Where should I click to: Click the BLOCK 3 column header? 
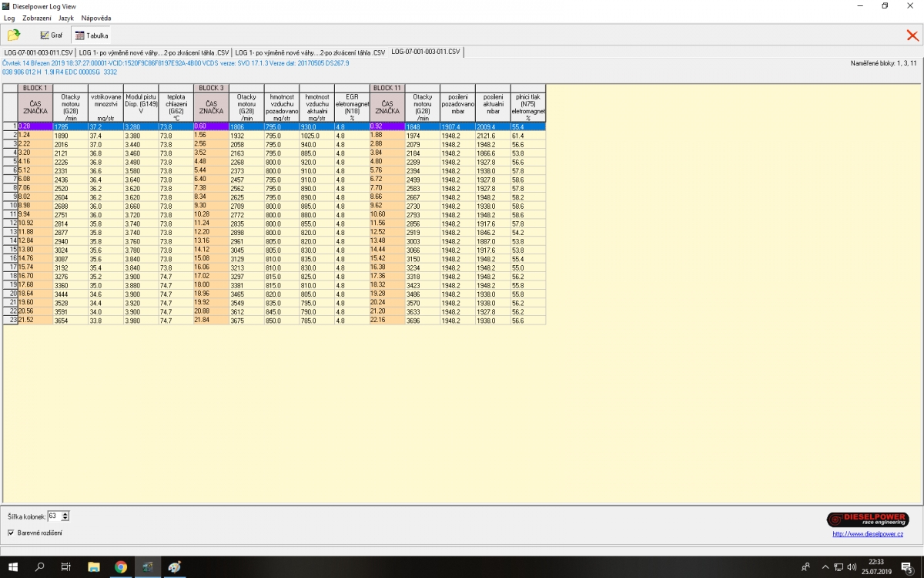click(x=211, y=88)
